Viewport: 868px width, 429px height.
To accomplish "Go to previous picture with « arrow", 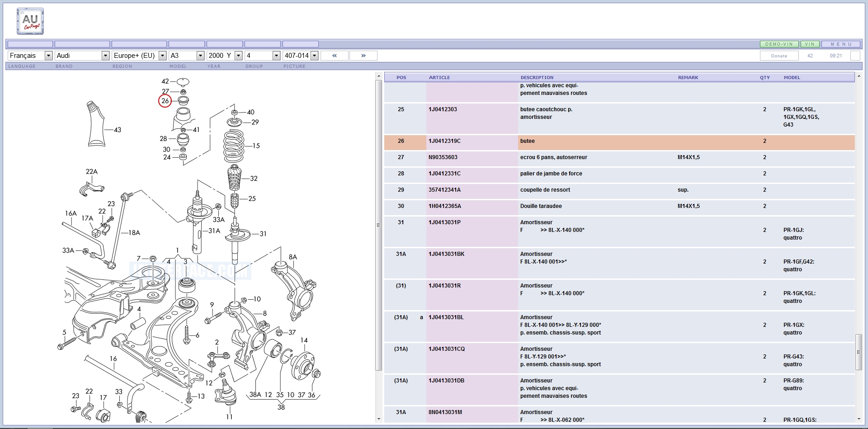I will [335, 56].
